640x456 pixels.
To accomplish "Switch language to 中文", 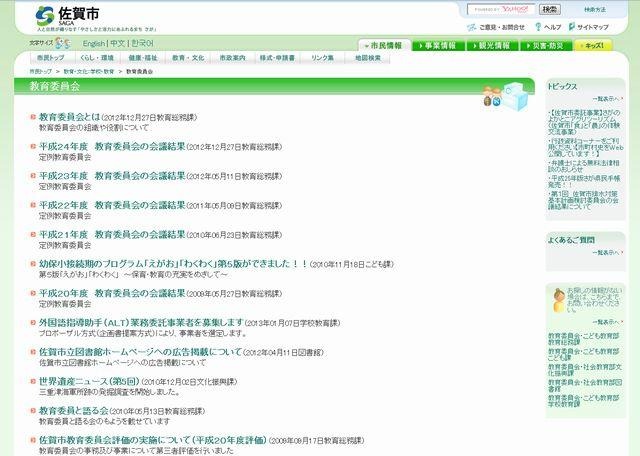I will pos(118,43).
